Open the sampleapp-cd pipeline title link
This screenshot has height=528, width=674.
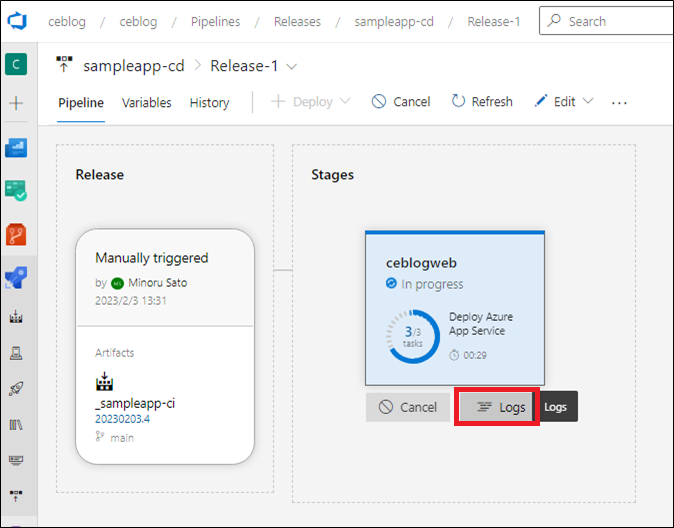pyautogui.click(x=134, y=66)
